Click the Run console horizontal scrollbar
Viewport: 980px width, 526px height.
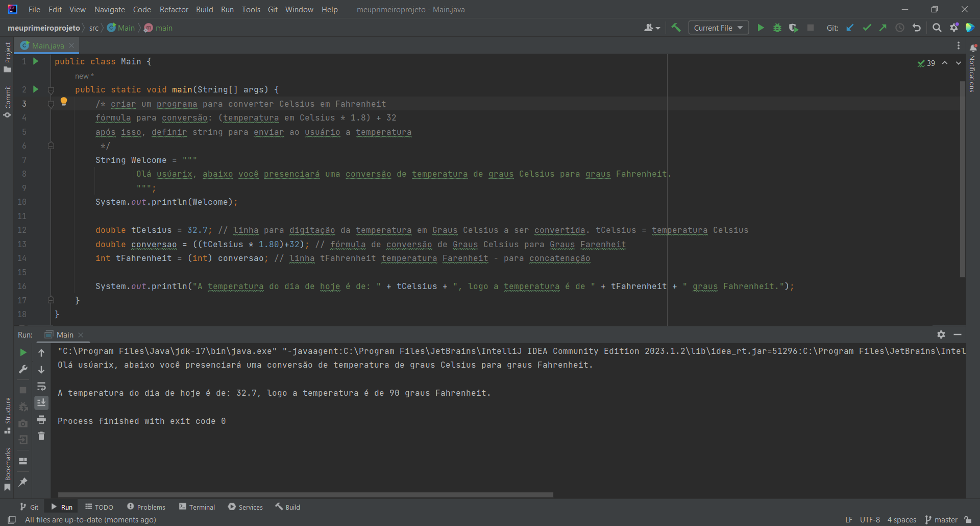(305, 495)
